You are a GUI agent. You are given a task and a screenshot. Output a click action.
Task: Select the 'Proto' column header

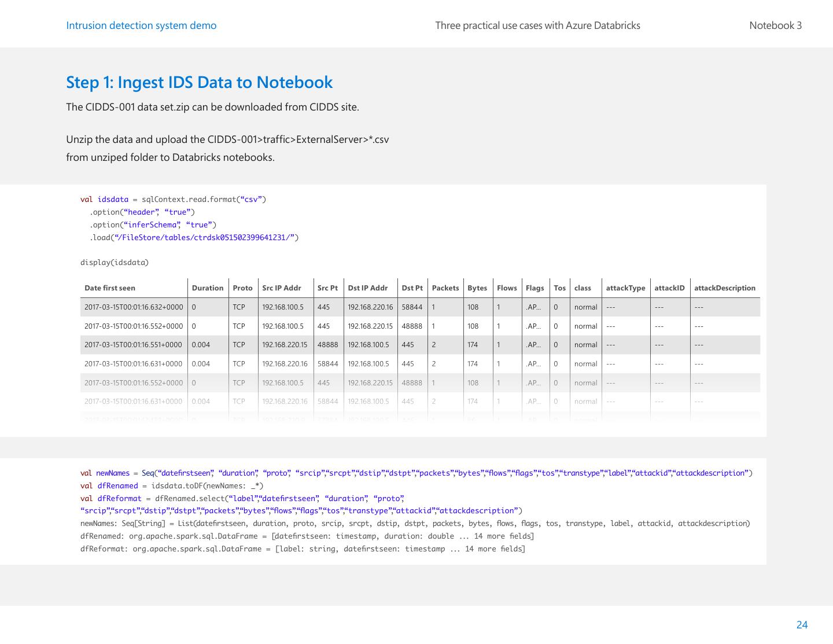[242, 288]
